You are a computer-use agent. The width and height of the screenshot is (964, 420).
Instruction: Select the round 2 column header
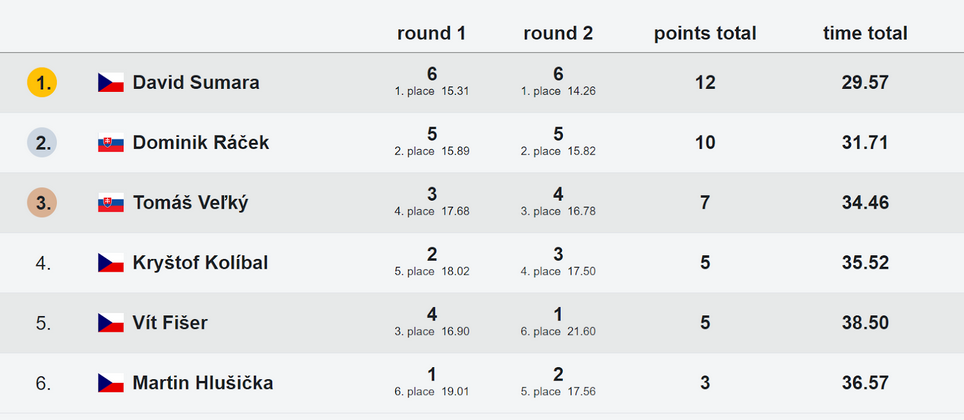[x=558, y=33]
